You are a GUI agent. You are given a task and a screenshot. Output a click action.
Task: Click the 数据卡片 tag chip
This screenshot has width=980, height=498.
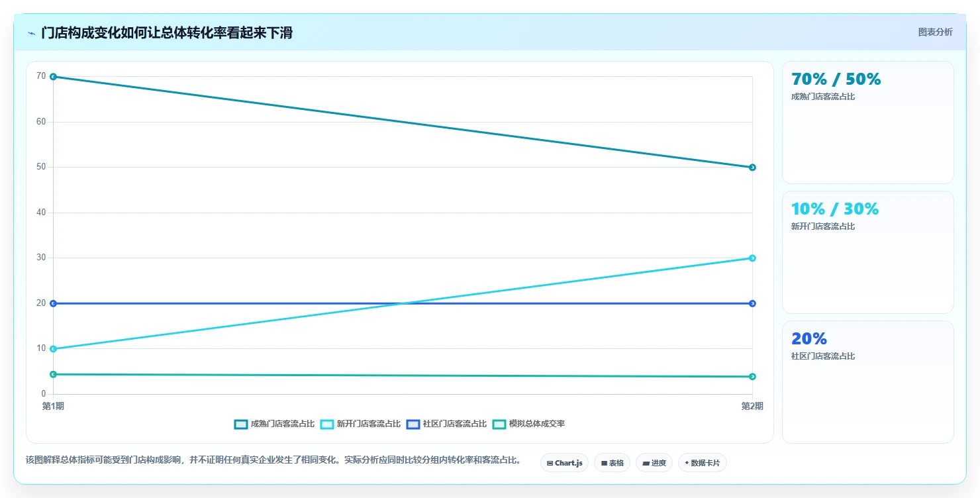[x=702, y=463]
